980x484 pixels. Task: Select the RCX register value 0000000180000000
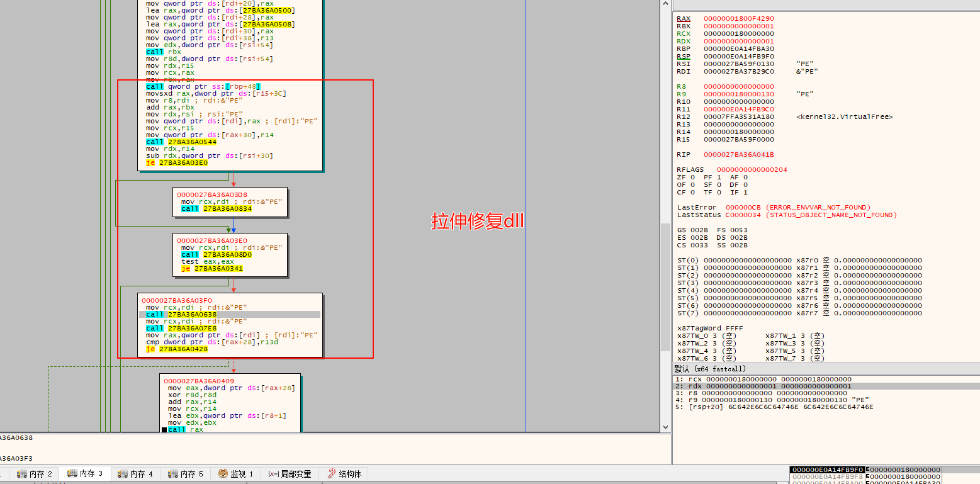click(x=739, y=34)
